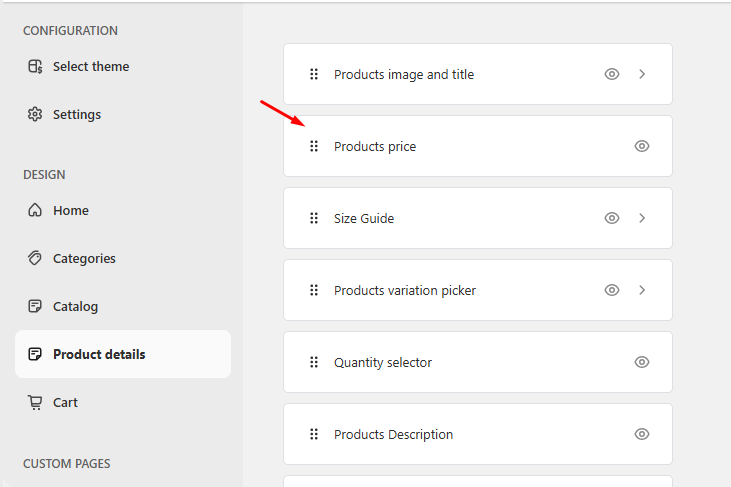This screenshot has width=731, height=487.
Task: Open Cart design page
Action: pos(123,402)
